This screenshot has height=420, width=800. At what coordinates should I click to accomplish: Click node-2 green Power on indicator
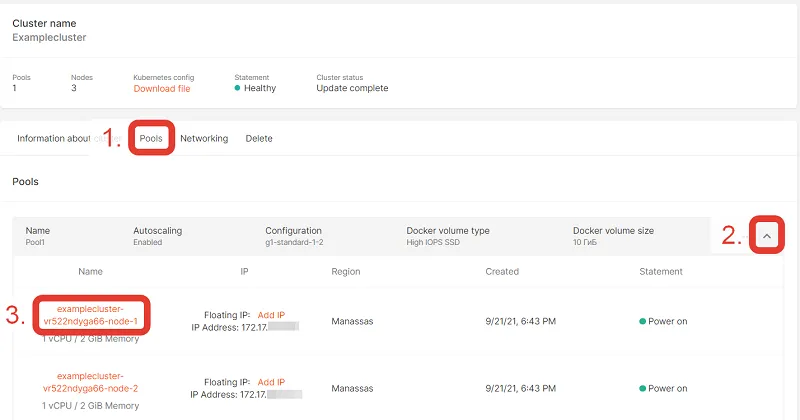(x=642, y=388)
